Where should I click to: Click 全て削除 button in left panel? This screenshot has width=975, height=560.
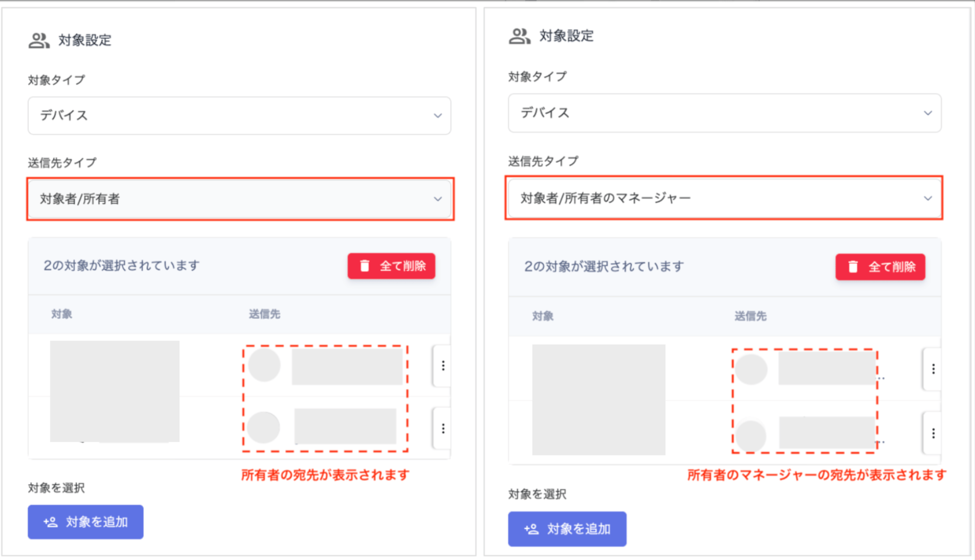click(391, 266)
